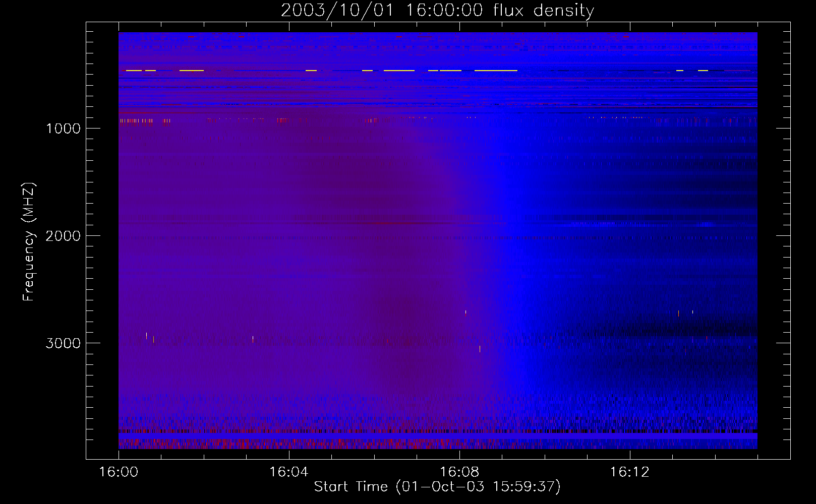Click the 'Start Time (01-Oct-03 15:59:37)' label
This screenshot has height=504, width=816.
coord(437,487)
